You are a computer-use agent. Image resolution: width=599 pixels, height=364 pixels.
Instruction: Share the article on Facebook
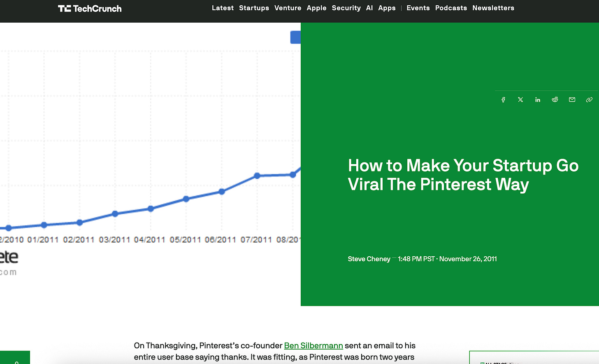click(x=503, y=100)
